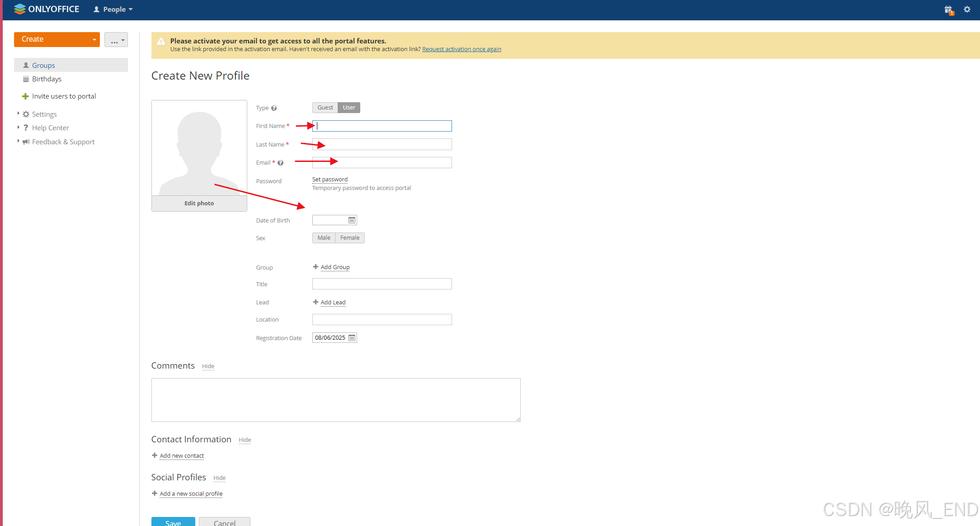980x526 pixels.
Task: Open the People module dropdown
Action: pyautogui.click(x=113, y=9)
